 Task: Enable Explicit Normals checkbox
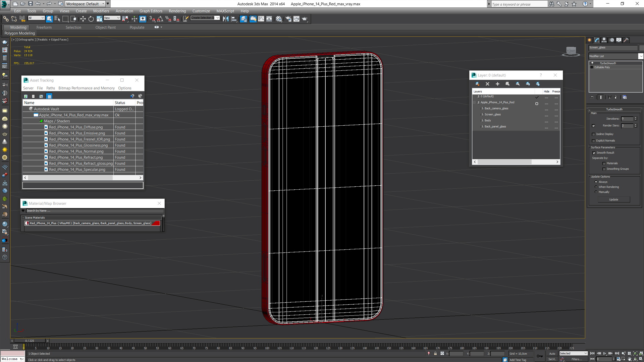pyautogui.click(x=593, y=141)
